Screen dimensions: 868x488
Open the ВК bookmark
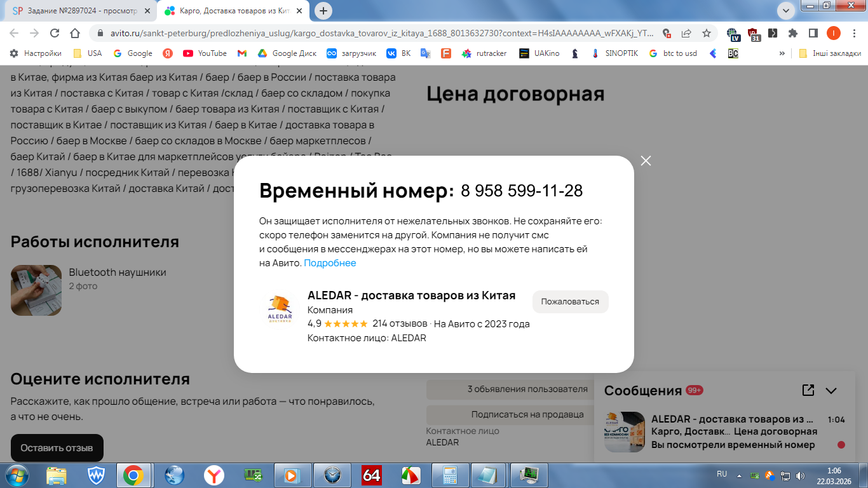(399, 53)
